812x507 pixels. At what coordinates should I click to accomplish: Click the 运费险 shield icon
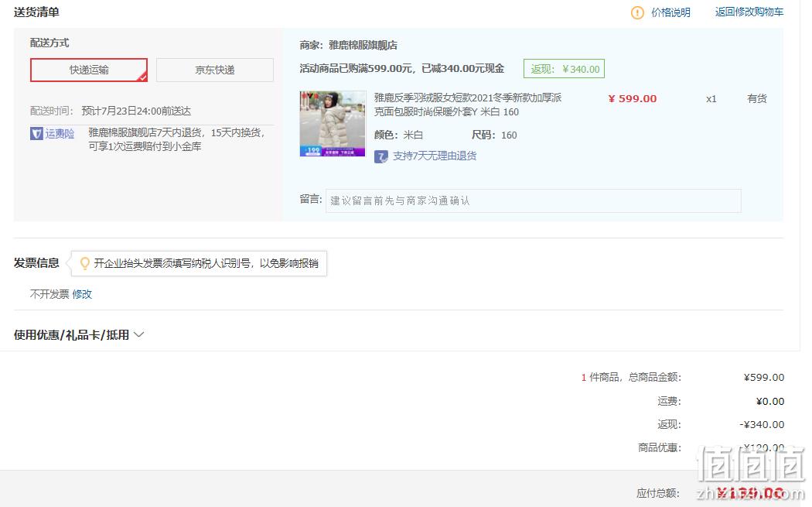(36, 134)
